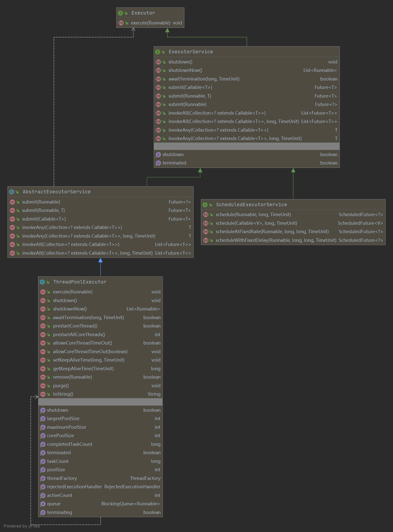The height and width of the screenshot is (532, 393).
Task: Click property icon beside ExecutorService terminated
Action: pos(158,163)
